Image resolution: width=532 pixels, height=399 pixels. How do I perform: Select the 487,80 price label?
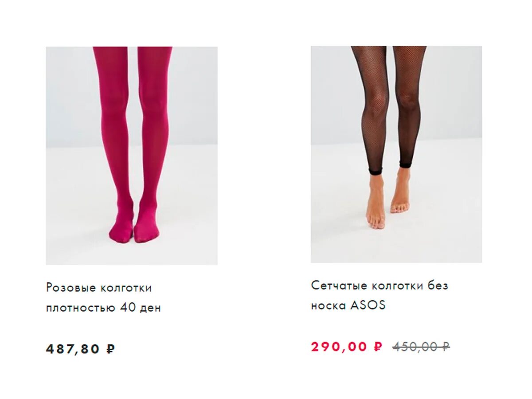pyautogui.click(x=80, y=349)
